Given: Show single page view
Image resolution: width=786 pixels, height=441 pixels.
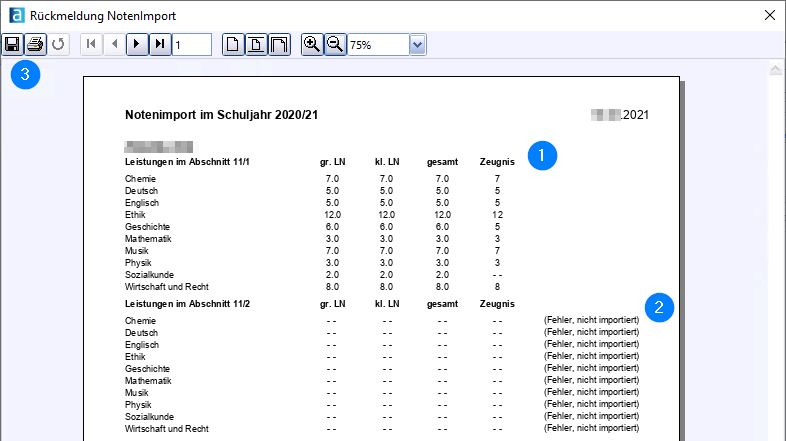Looking at the screenshot, I should point(233,45).
